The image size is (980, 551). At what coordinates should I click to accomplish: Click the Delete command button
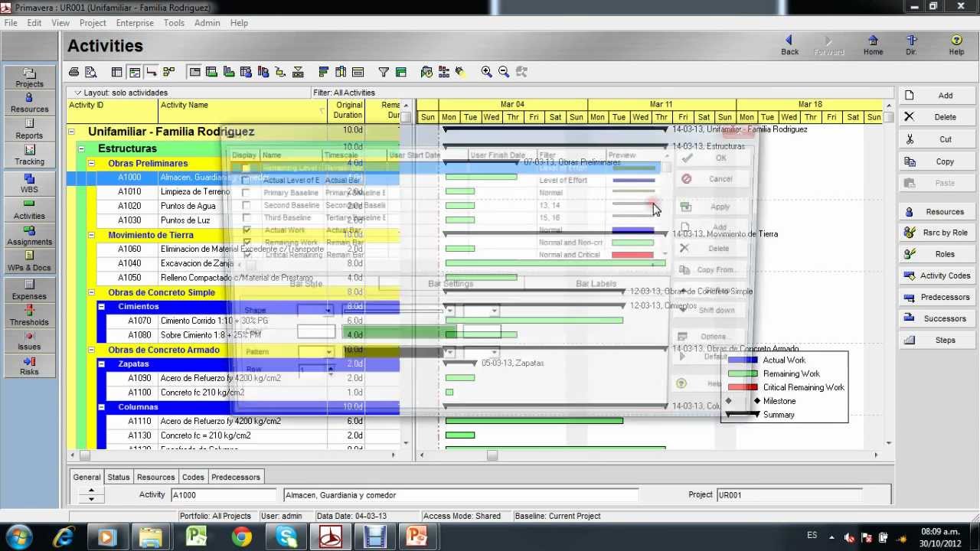(937, 117)
